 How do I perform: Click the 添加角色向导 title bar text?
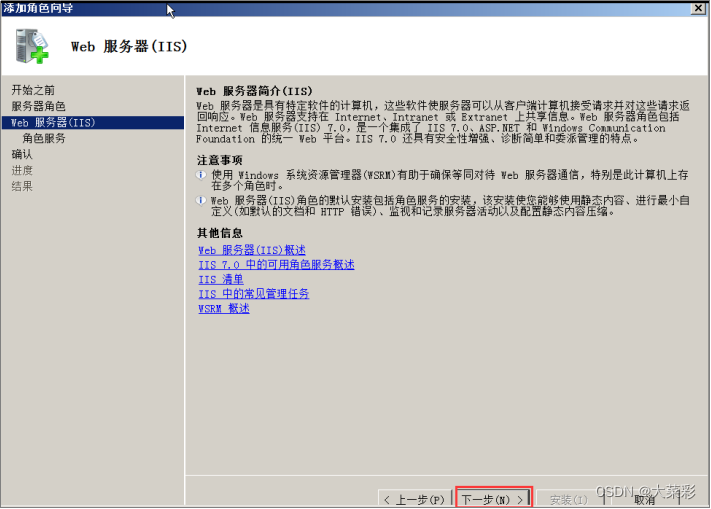[38, 8]
